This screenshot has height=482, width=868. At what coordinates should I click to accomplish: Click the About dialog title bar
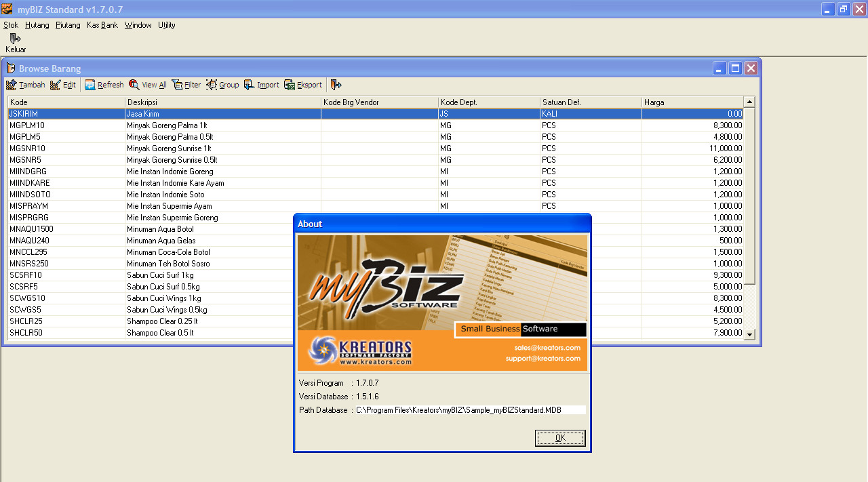pyautogui.click(x=442, y=224)
